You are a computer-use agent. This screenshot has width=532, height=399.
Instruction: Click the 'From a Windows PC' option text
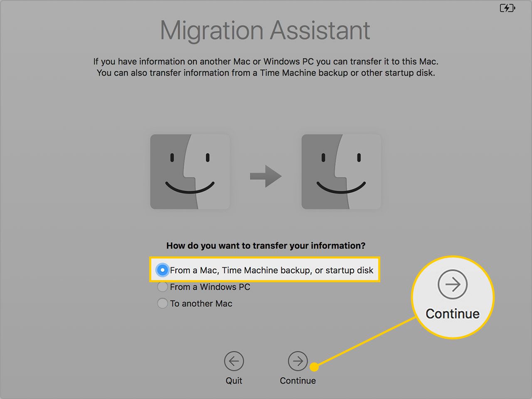coord(210,287)
